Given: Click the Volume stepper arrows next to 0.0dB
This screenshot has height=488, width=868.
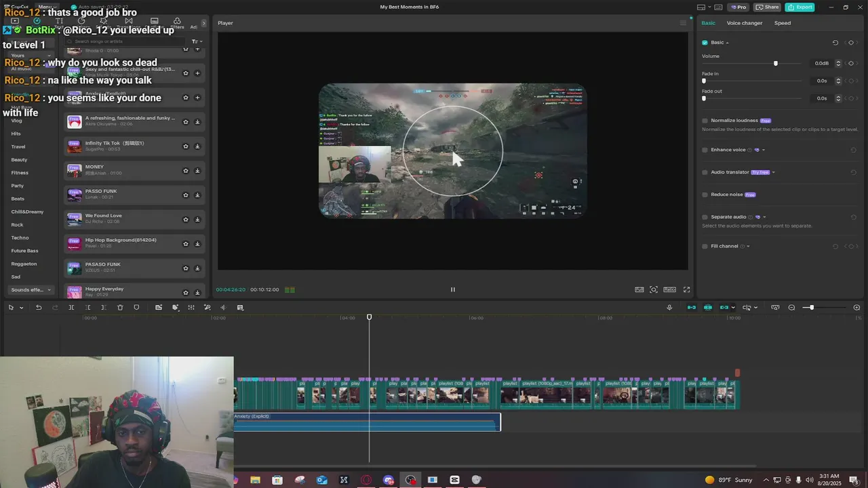Looking at the screenshot, I should [x=838, y=63].
